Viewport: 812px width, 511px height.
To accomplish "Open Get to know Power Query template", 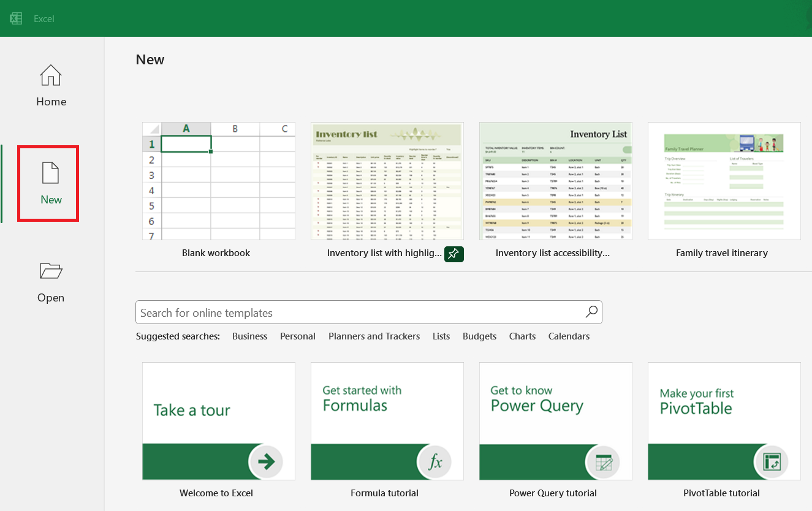I will point(556,421).
